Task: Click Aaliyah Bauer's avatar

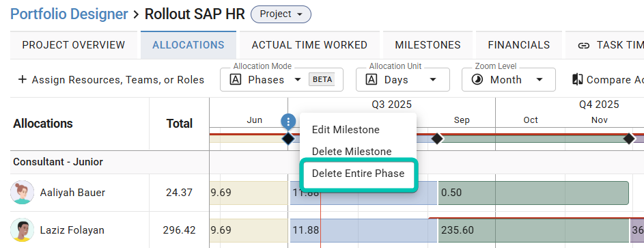Action: pyautogui.click(x=22, y=192)
